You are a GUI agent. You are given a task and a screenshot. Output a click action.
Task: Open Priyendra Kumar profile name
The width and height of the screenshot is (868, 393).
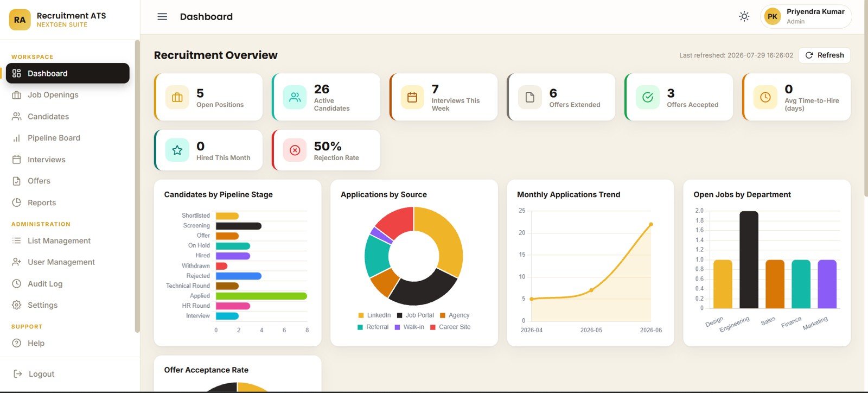pyautogui.click(x=815, y=11)
